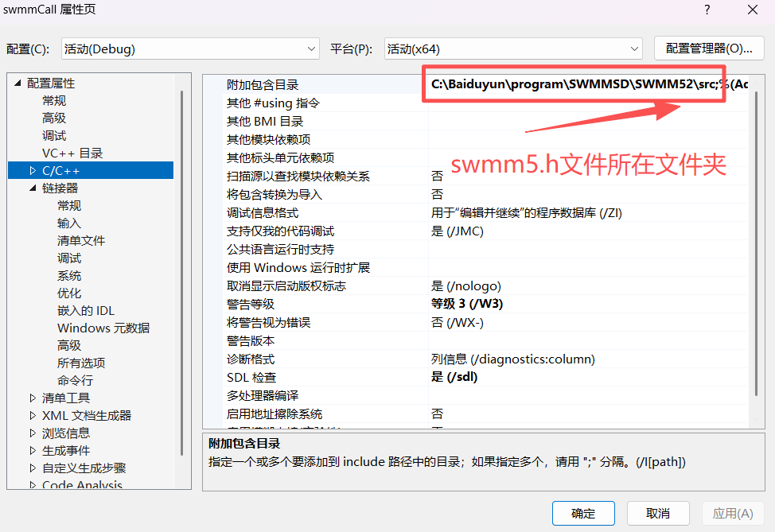This screenshot has height=532, width=775.
Task: Click the 确定 button
Action: point(583,514)
